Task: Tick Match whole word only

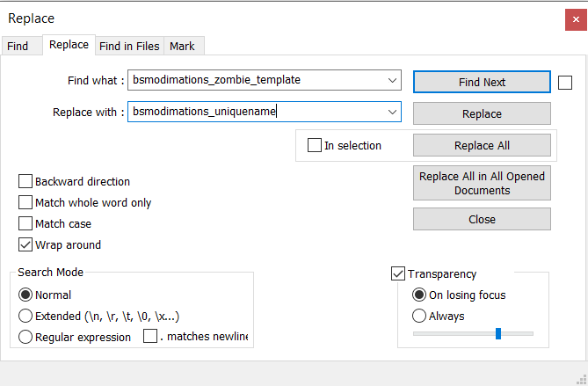Action: pyautogui.click(x=25, y=203)
